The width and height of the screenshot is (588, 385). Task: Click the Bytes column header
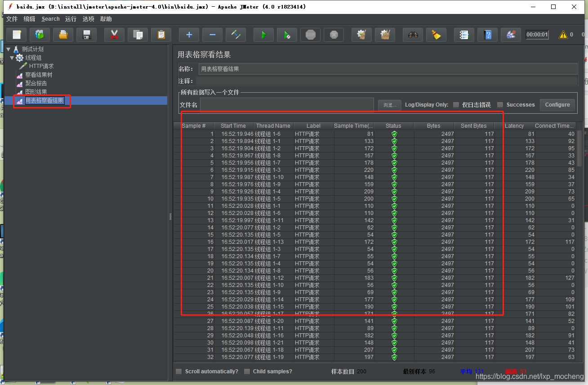433,126
